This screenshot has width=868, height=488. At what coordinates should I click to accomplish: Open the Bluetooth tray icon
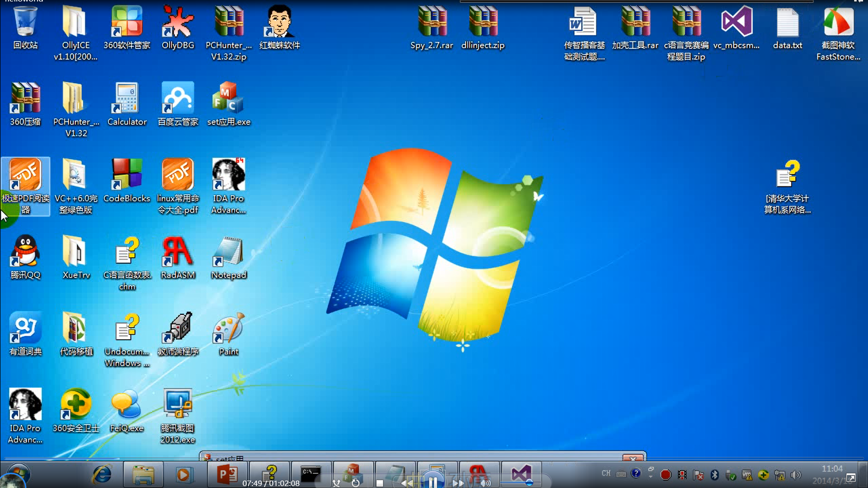[715, 475]
